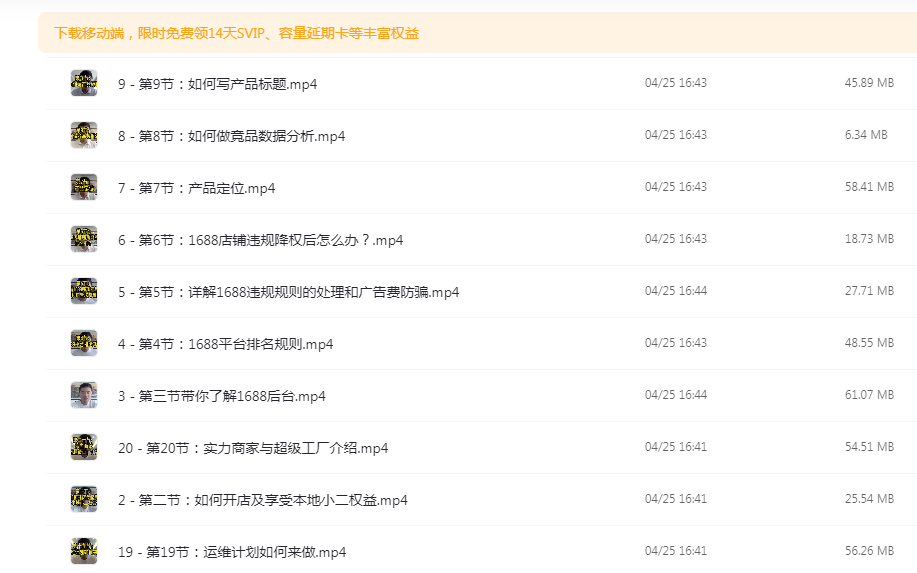Open the 如何做竞品数据分析.mp4 file name

pos(231,136)
